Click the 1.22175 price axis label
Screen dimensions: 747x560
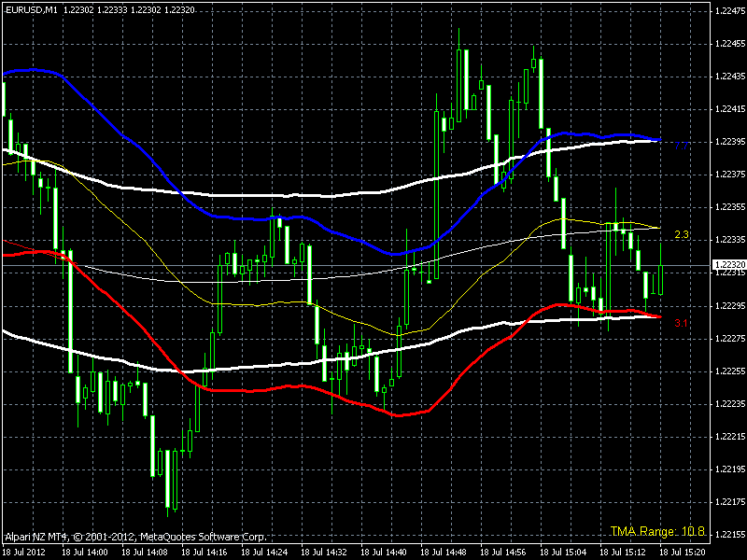730,502
